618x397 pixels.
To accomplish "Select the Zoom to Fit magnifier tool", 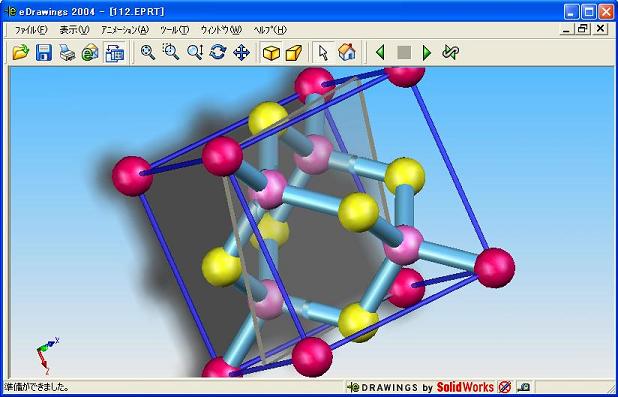I will point(148,52).
